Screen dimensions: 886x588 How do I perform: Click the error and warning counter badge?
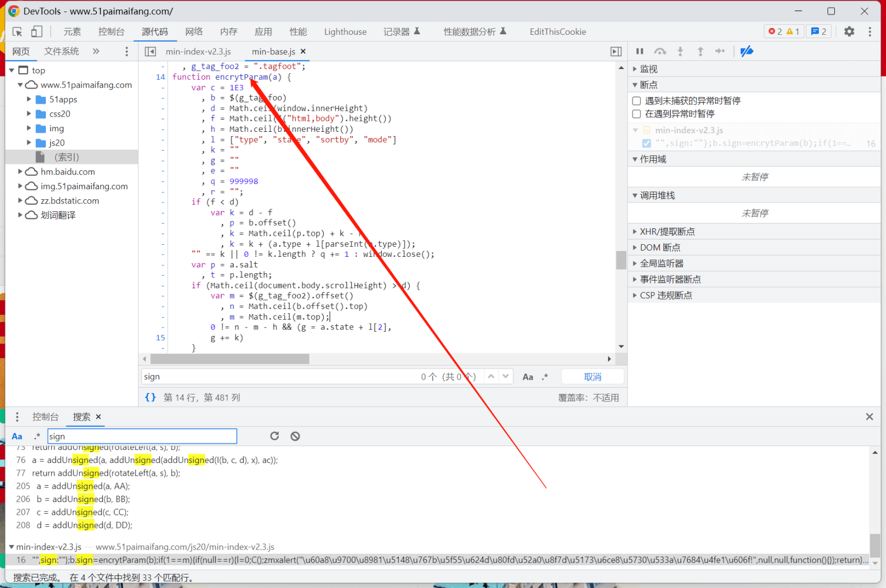tap(784, 32)
